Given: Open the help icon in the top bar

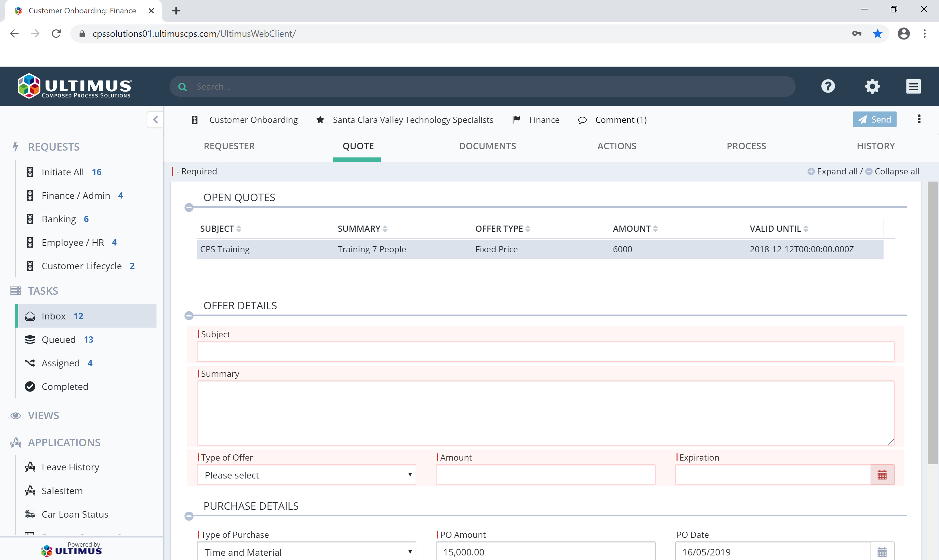Looking at the screenshot, I should coord(828,86).
